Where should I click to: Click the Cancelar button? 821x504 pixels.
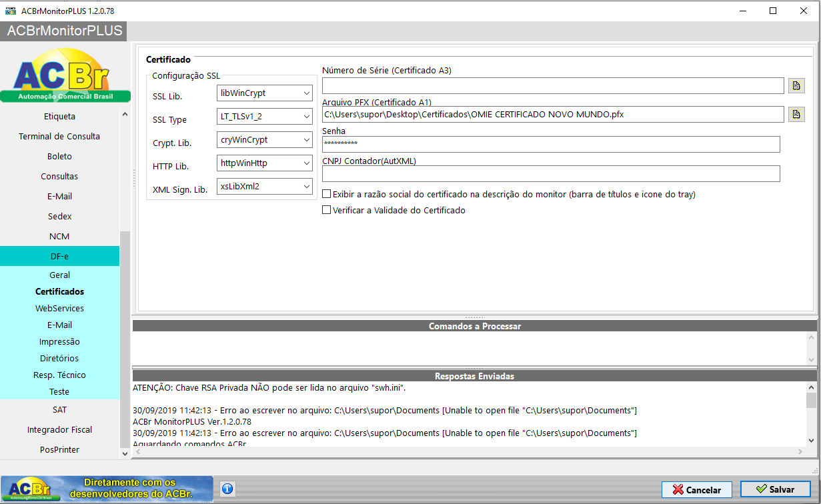pyautogui.click(x=697, y=489)
